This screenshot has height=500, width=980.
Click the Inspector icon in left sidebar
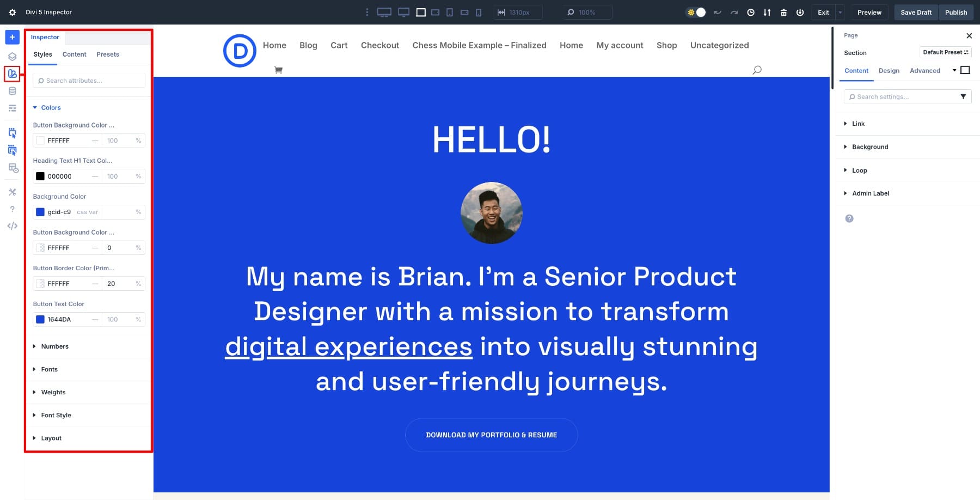(12, 74)
